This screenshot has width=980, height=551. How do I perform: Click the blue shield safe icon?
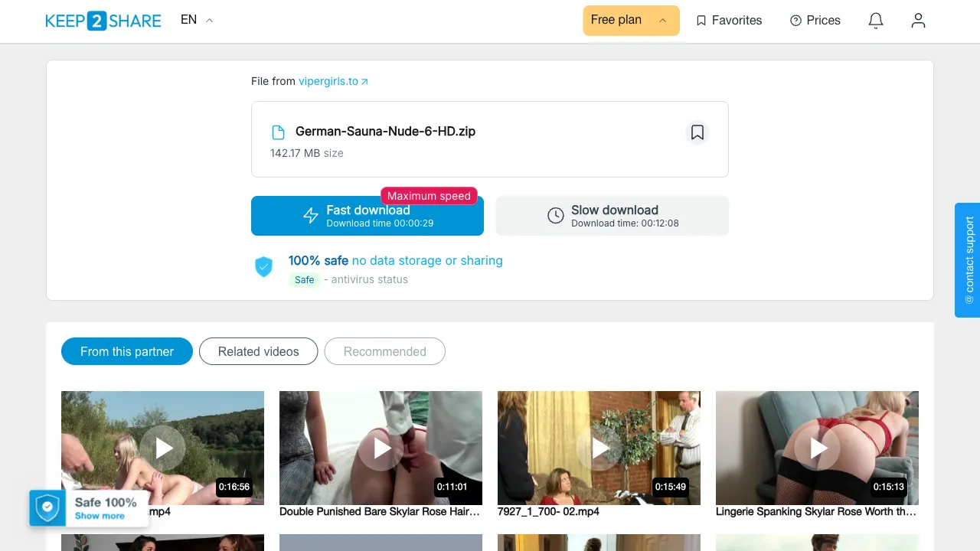pos(263,266)
